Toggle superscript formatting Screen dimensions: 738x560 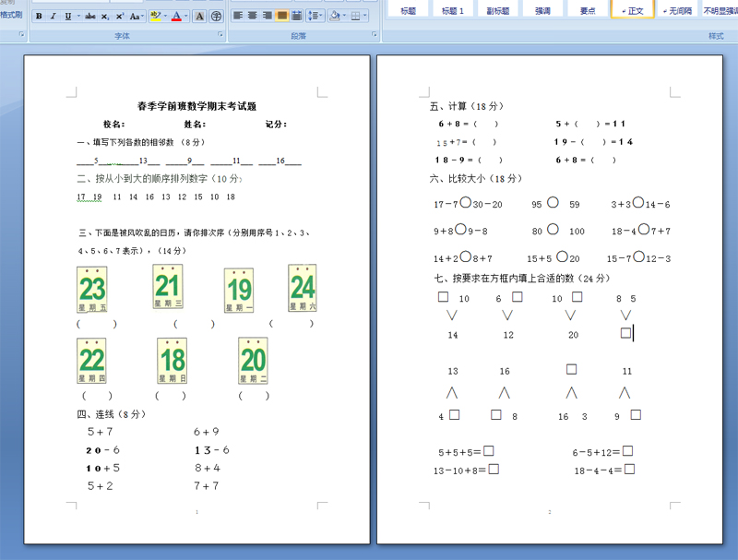pyautogui.click(x=120, y=16)
